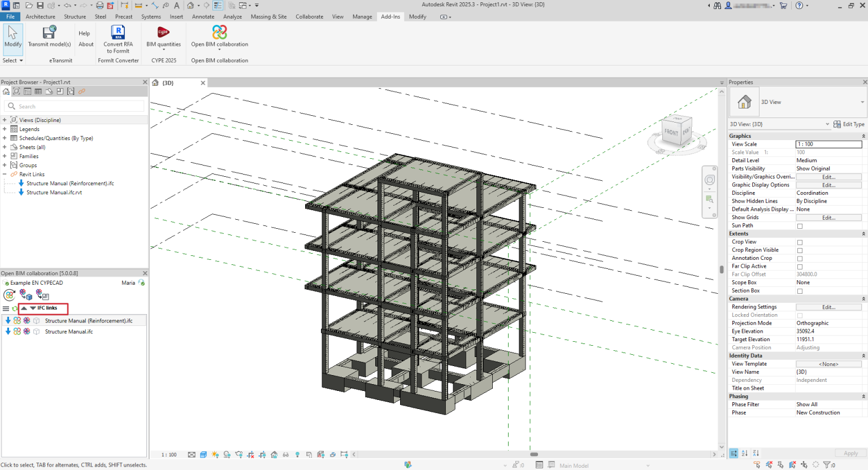Click the Apply button in Properties panel
The width and height of the screenshot is (868, 470).
[850, 452]
